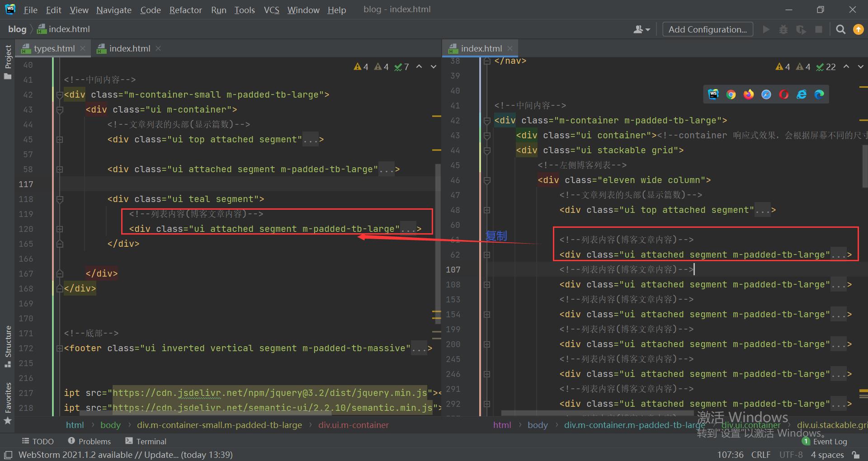
Task: Click the right editor horizontal scrollbar
Action: pos(597,414)
